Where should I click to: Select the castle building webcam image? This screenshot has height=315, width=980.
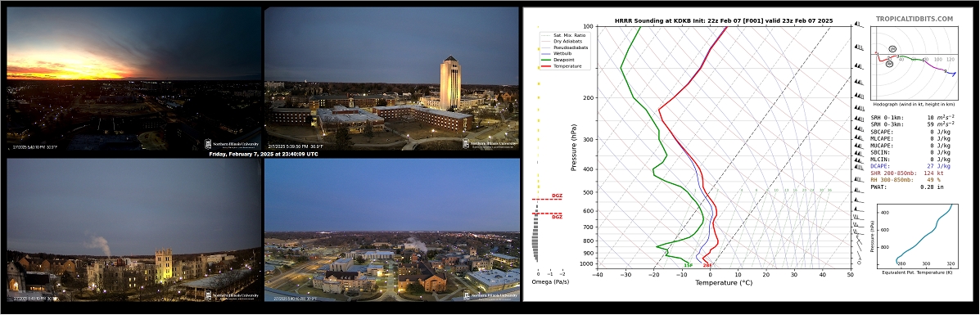tap(133, 229)
